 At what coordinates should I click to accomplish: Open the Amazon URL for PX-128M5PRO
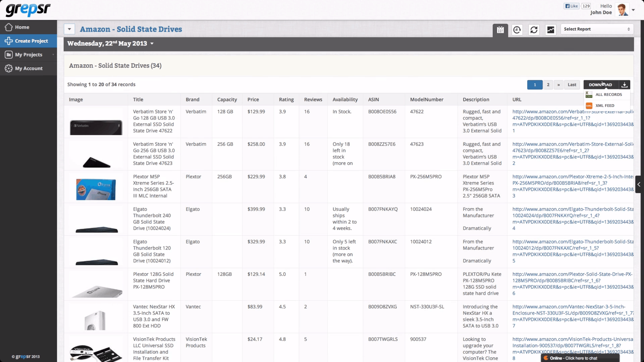[x=573, y=284]
